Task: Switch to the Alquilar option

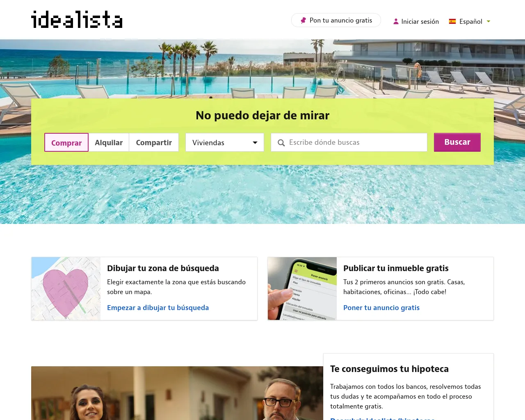Action: point(109,142)
